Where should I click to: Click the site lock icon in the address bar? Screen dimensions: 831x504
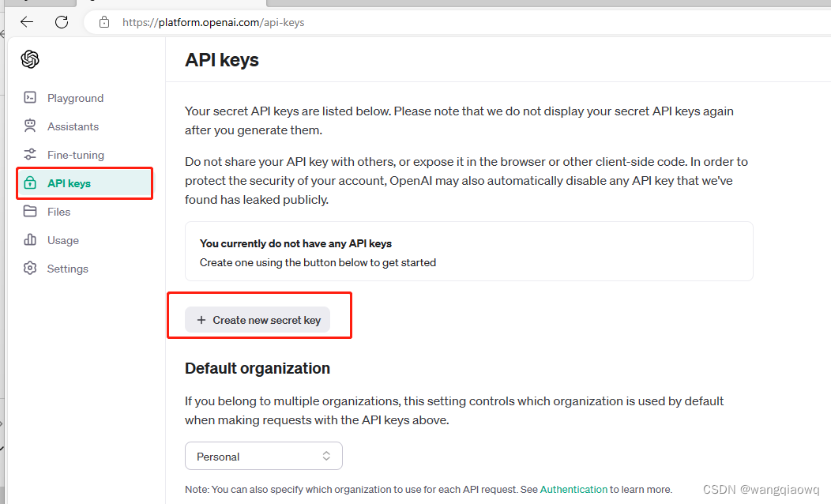point(104,22)
